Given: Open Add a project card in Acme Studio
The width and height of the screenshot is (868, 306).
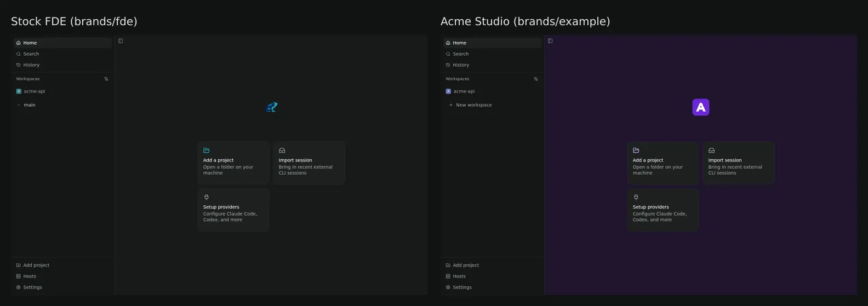Looking at the screenshot, I should coord(663,163).
